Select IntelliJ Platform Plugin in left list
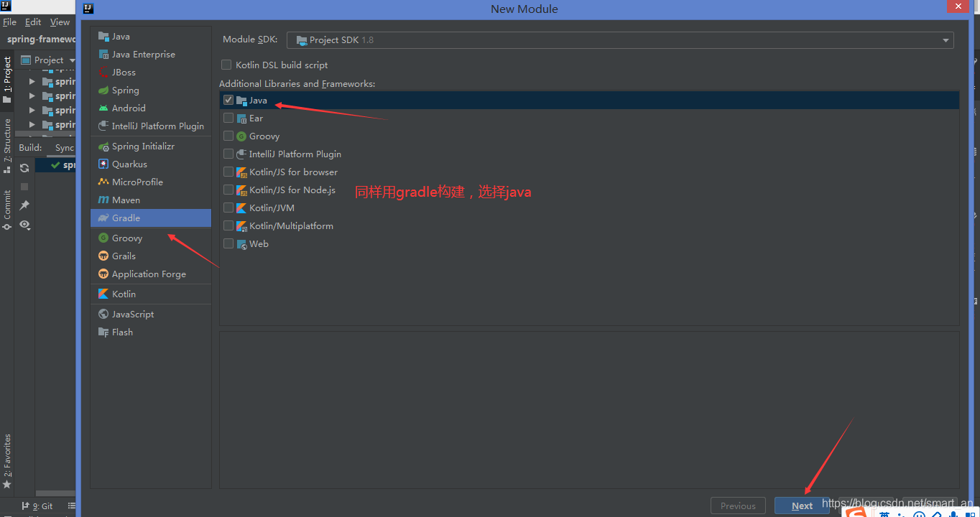 click(151, 126)
